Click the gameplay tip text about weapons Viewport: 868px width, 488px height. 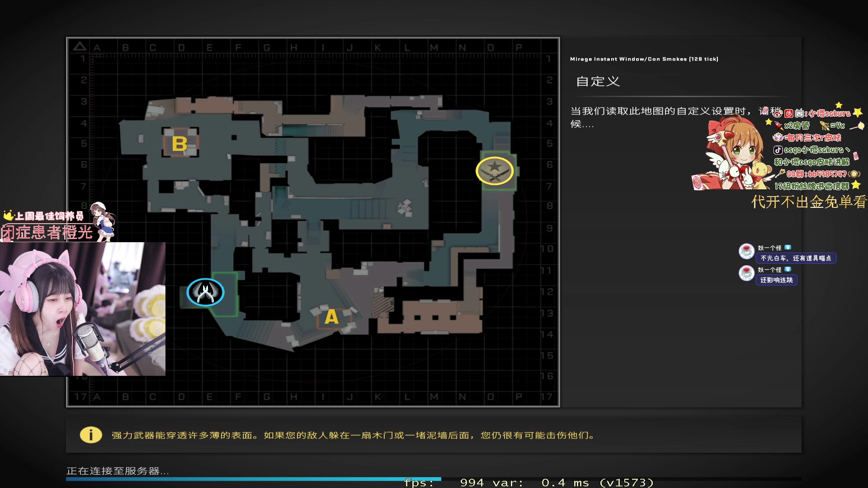tap(354, 435)
